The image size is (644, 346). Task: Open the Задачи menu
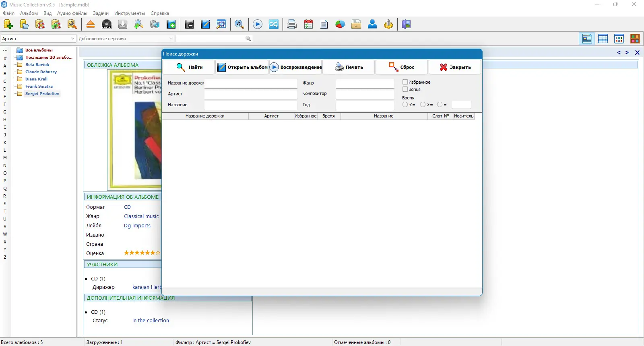pyautogui.click(x=101, y=13)
